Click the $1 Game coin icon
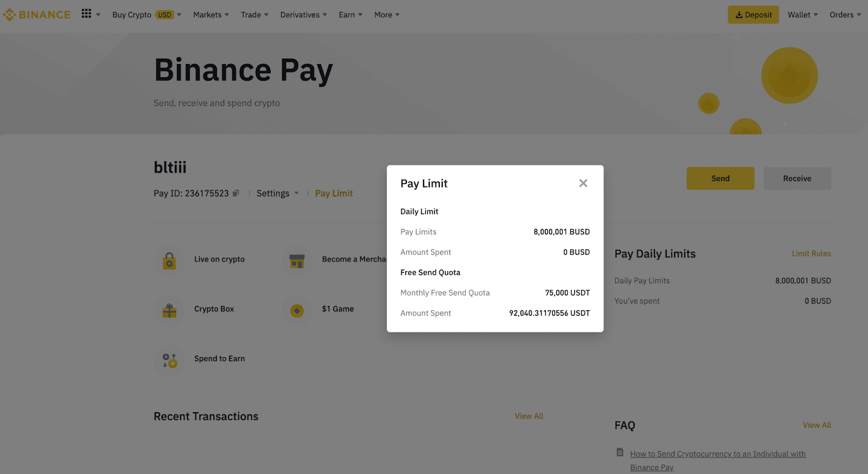This screenshot has height=474, width=868. [x=297, y=311]
